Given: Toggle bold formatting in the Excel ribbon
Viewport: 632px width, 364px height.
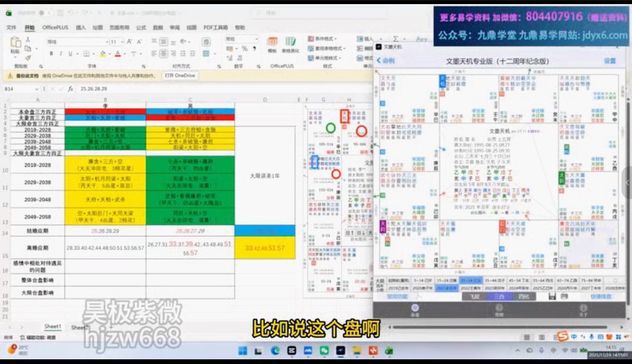Looking at the screenshot, I should coord(51,54).
